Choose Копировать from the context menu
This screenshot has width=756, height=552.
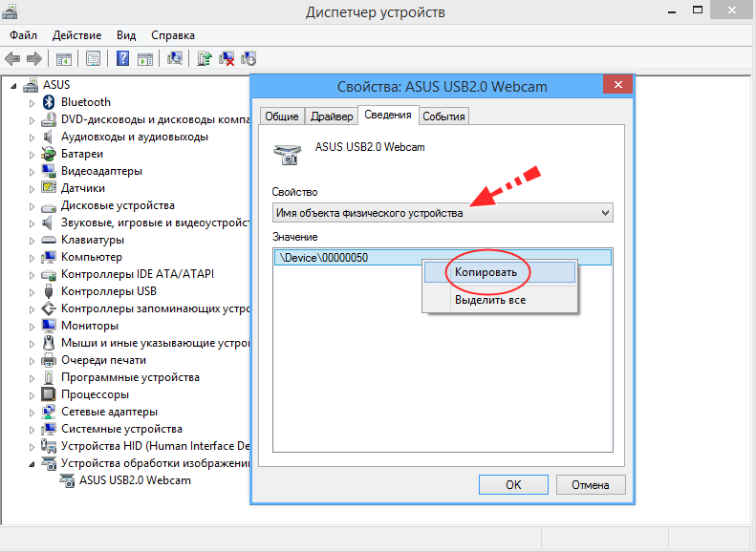click(x=486, y=272)
